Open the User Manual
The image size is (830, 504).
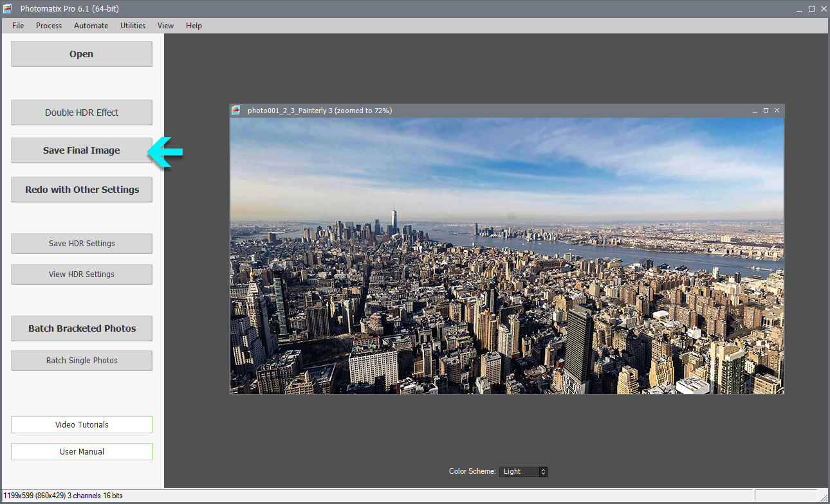coord(82,452)
